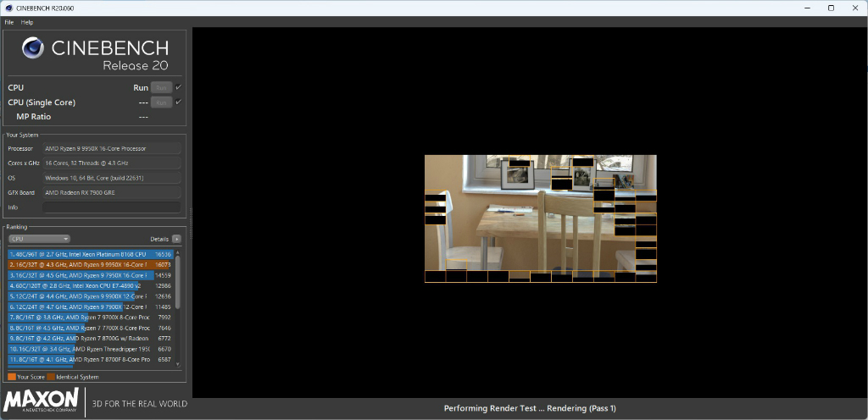Click the brown Identical System legend swatch

click(51, 377)
